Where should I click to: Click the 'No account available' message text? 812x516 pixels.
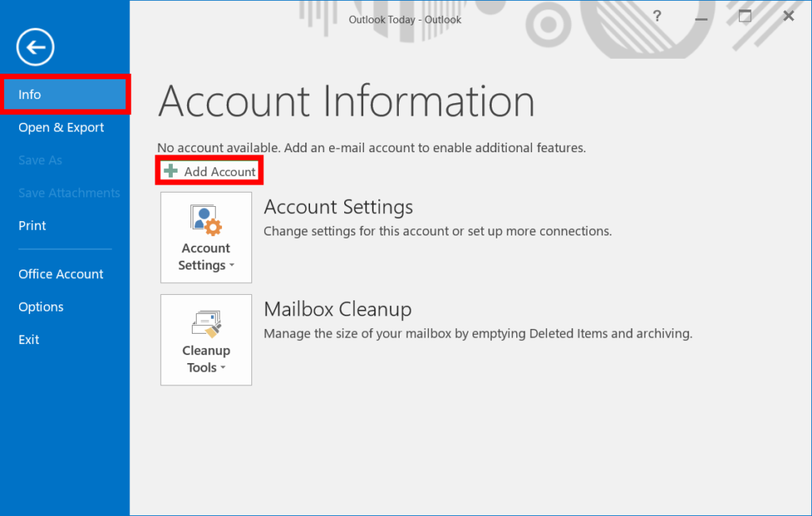point(371,148)
